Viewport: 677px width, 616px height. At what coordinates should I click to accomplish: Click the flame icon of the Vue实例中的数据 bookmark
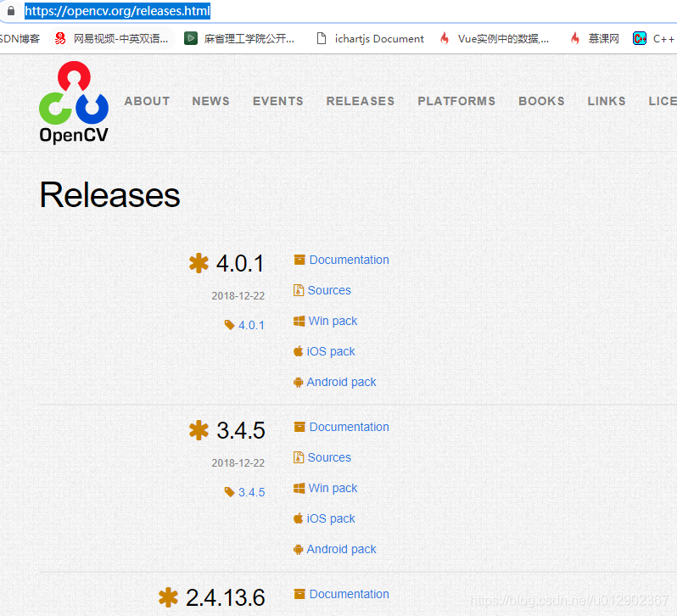445,38
